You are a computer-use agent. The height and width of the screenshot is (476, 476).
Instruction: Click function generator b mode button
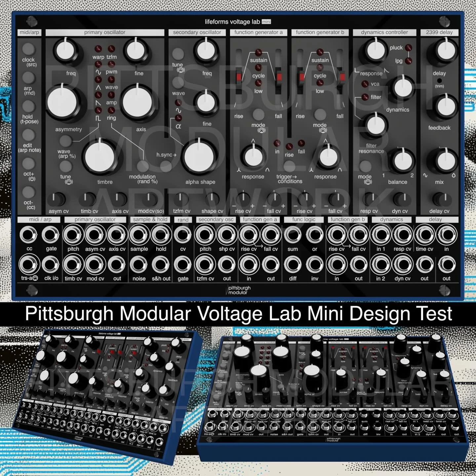click(320, 114)
